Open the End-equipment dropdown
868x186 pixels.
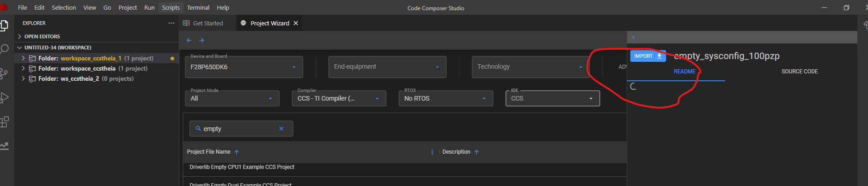point(387,67)
